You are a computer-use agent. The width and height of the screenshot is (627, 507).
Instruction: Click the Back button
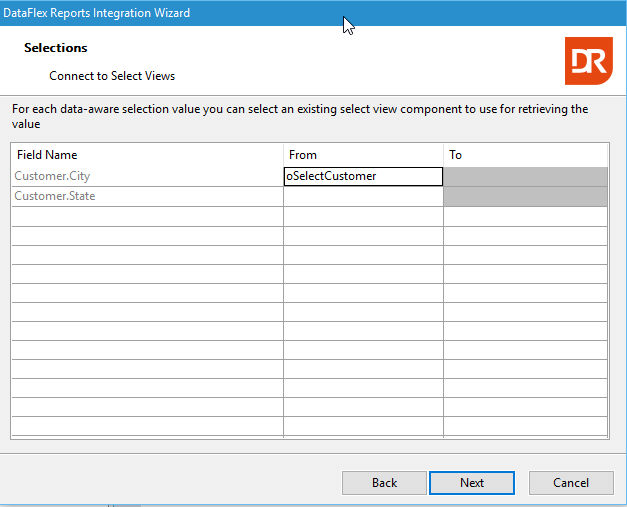tap(384, 483)
